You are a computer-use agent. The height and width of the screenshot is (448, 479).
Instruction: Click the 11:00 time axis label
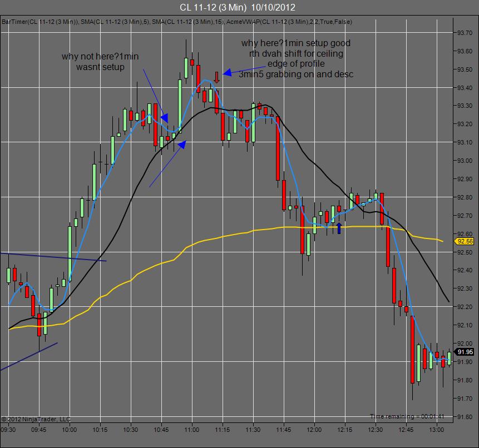pos(191,430)
